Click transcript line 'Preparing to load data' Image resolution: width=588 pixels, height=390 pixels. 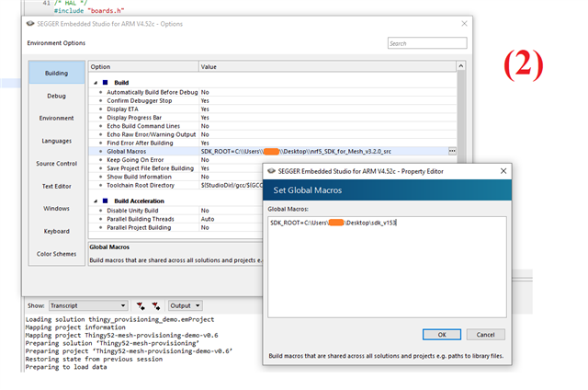tap(66, 367)
